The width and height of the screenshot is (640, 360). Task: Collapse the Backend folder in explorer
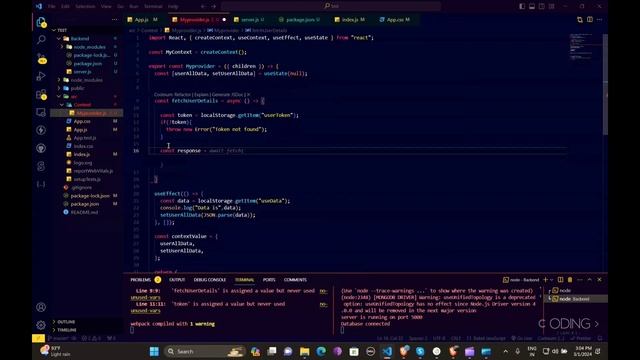click(x=80, y=39)
